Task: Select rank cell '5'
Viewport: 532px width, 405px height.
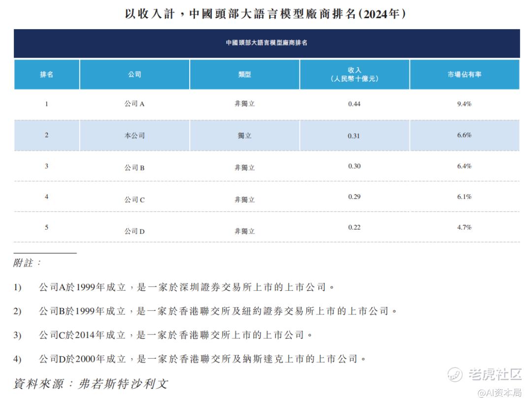Action: tap(46, 227)
